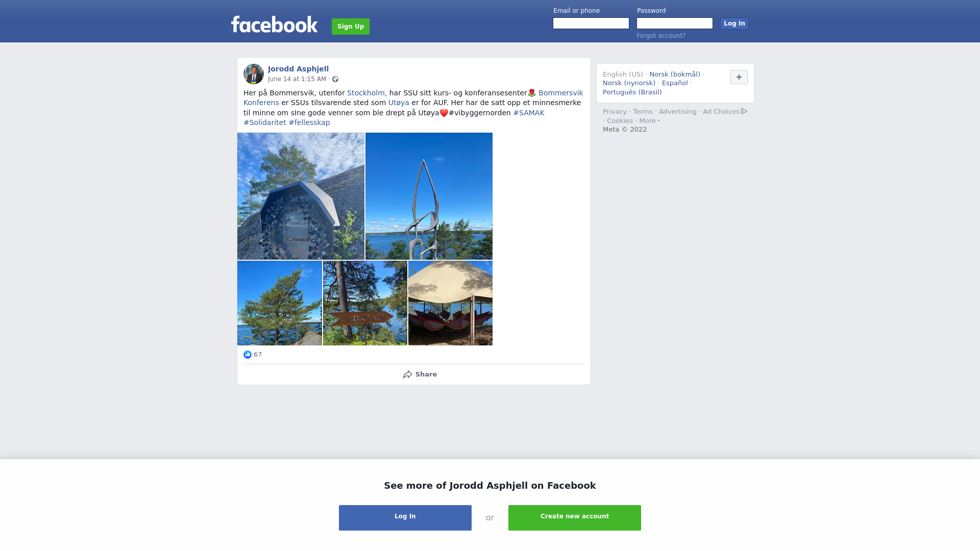The height and width of the screenshot is (551, 980).
Task: Click the green Sign Up button
Action: point(351,27)
